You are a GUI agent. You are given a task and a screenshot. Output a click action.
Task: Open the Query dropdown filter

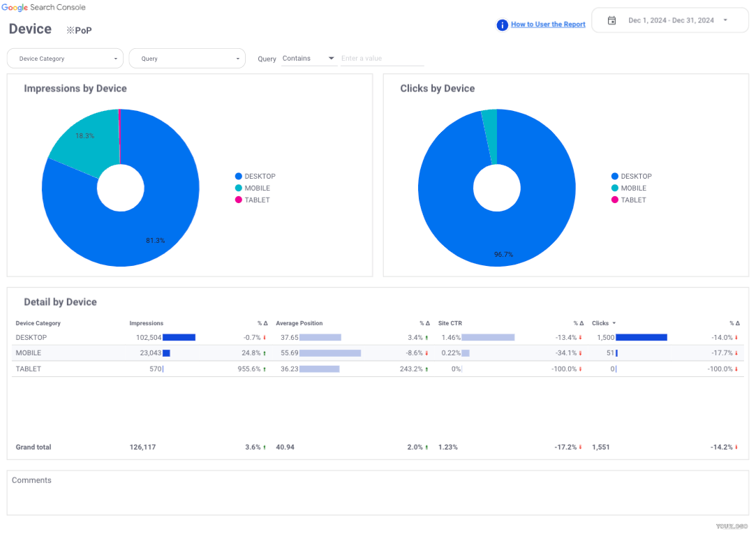point(187,59)
